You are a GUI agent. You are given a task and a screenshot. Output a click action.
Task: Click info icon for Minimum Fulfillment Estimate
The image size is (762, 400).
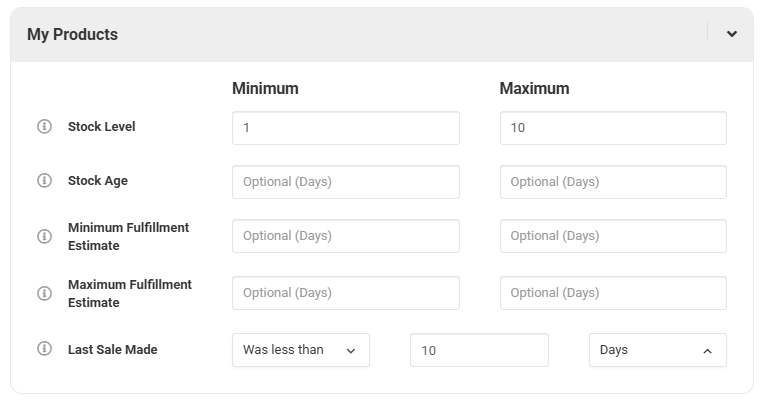click(x=44, y=236)
